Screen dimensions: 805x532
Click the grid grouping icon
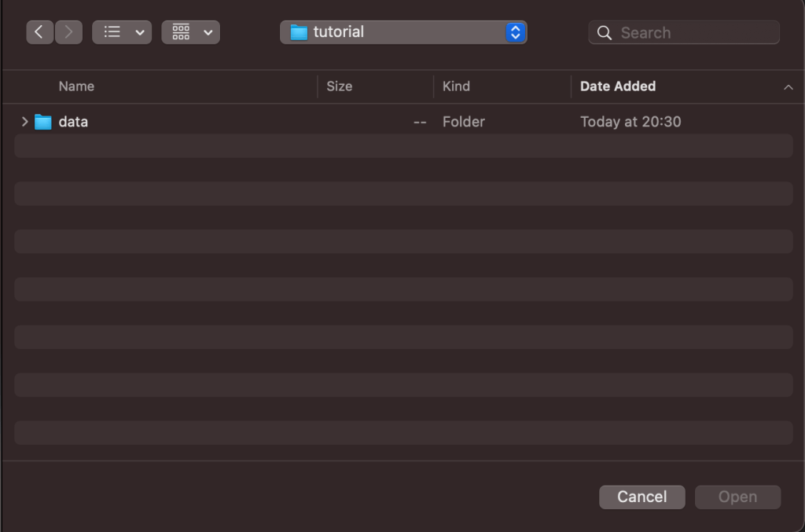coord(181,32)
